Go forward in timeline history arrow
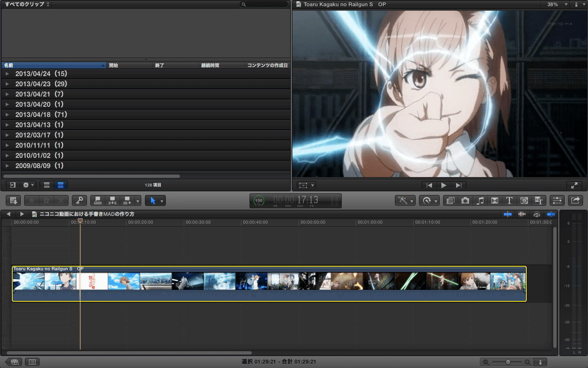This screenshot has height=368, width=588. pos(22,214)
